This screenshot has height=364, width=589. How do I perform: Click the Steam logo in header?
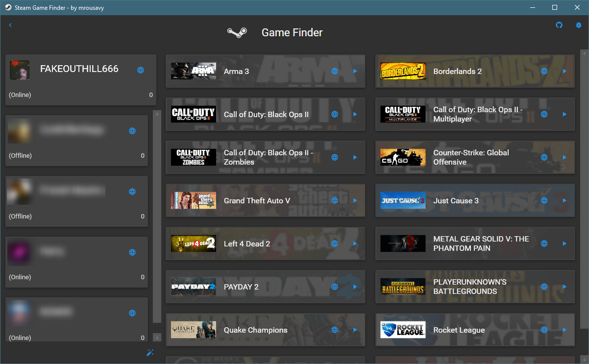click(237, 32)
